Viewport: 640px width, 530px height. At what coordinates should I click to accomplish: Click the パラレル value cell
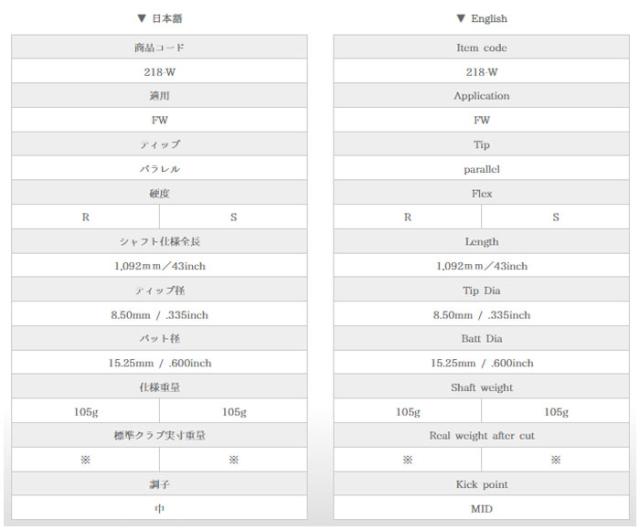pyautogui.click(x=160, y=169)
